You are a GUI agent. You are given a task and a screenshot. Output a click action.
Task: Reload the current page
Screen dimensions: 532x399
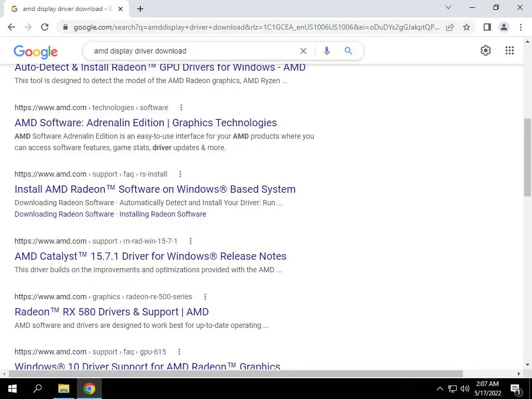point(45,27)
